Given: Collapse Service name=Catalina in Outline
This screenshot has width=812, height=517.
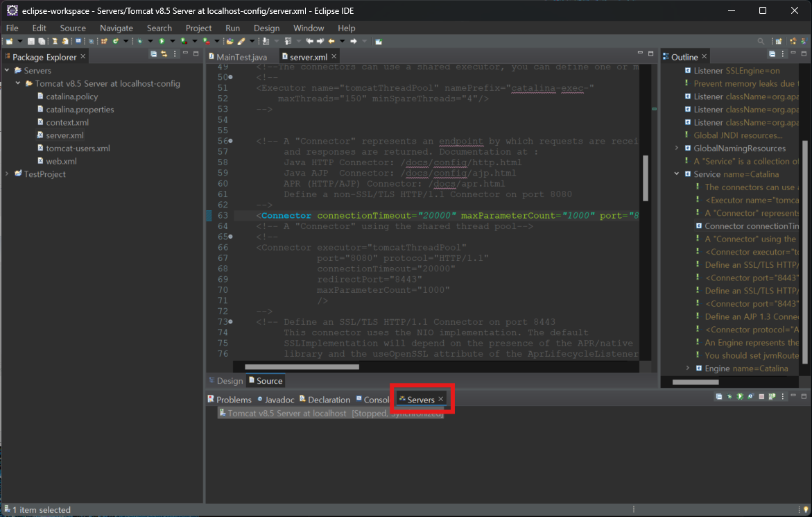Looking at the screenshot, I should click(676, 174).
